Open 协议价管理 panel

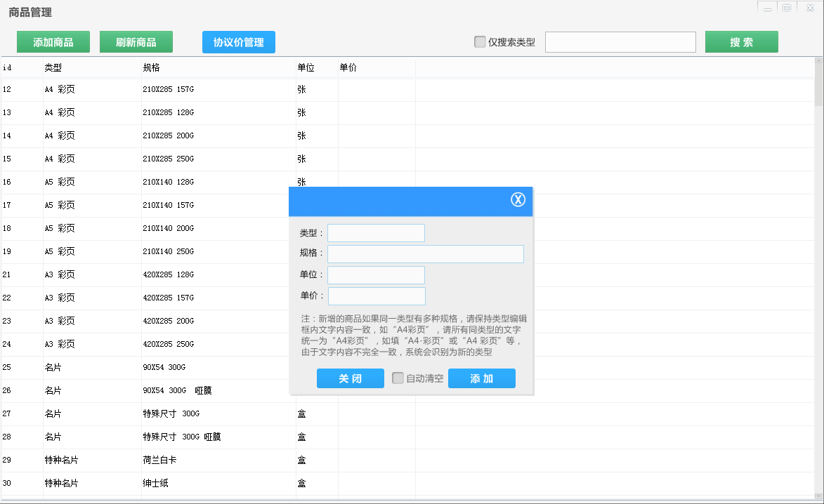[x=239, y=42]
